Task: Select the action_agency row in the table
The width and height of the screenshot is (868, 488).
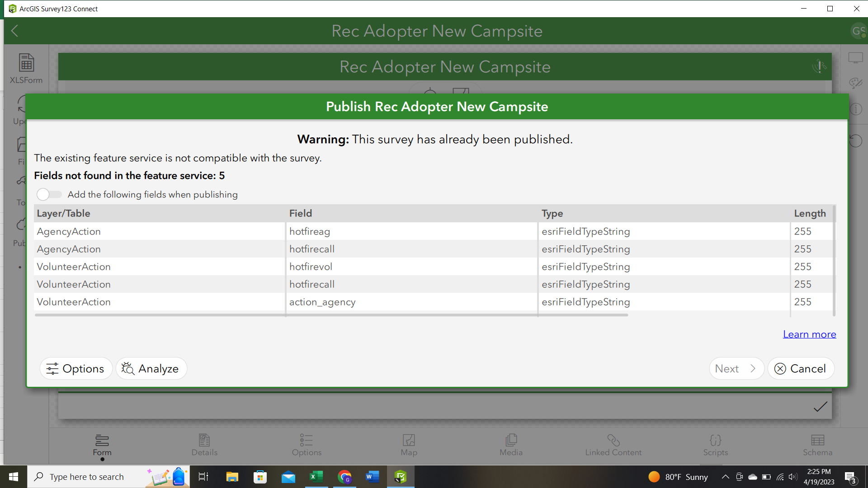Action: coord(322,302)
